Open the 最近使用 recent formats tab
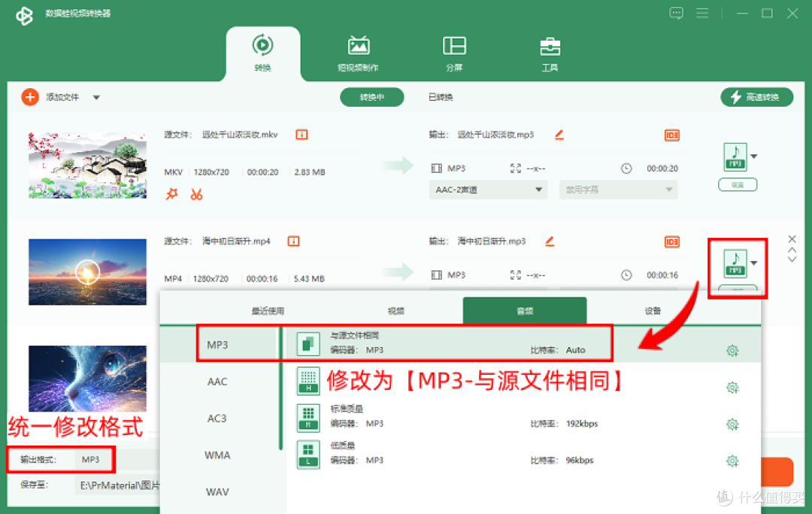This screenshot has height=514, width=812. coord(268,311)
